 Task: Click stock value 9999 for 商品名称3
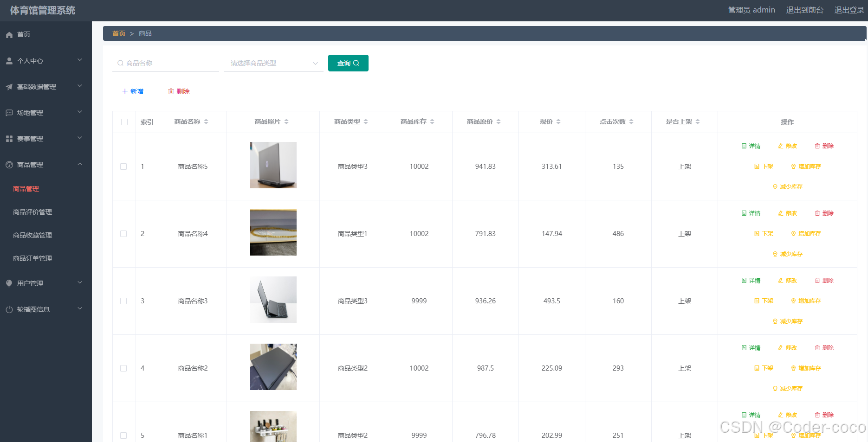(x=419, y=301)
